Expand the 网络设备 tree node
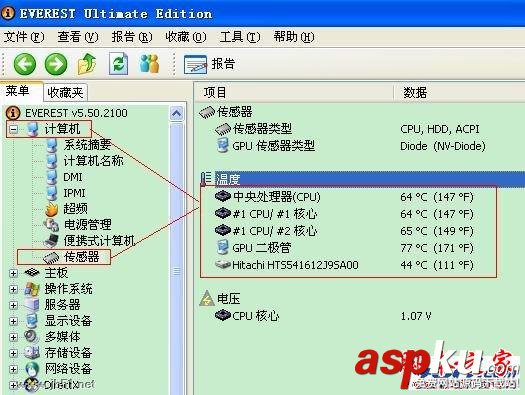This screenshot has height=395, width=525. pyautogui.click(x=13, y=369)
